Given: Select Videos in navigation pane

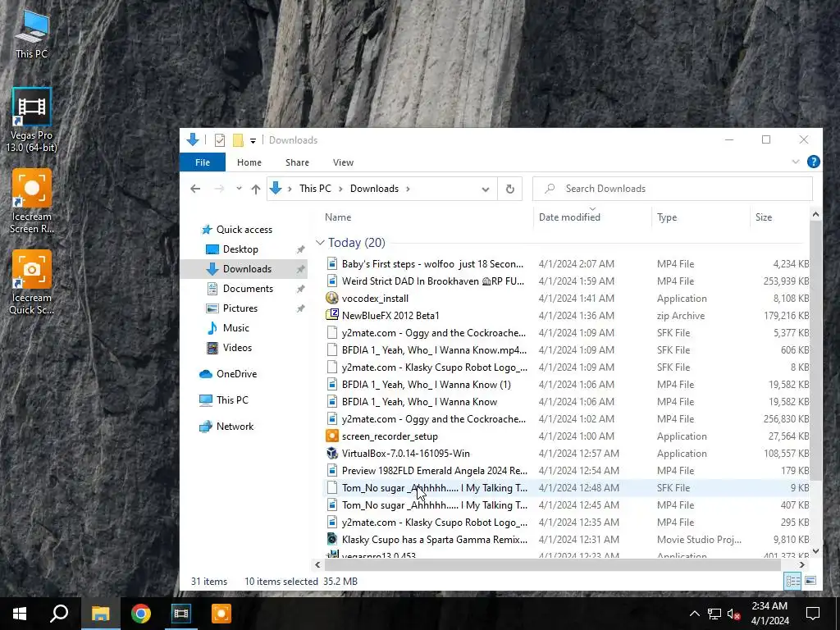Looking at the screenshot, I should click(x=237, y=348).
